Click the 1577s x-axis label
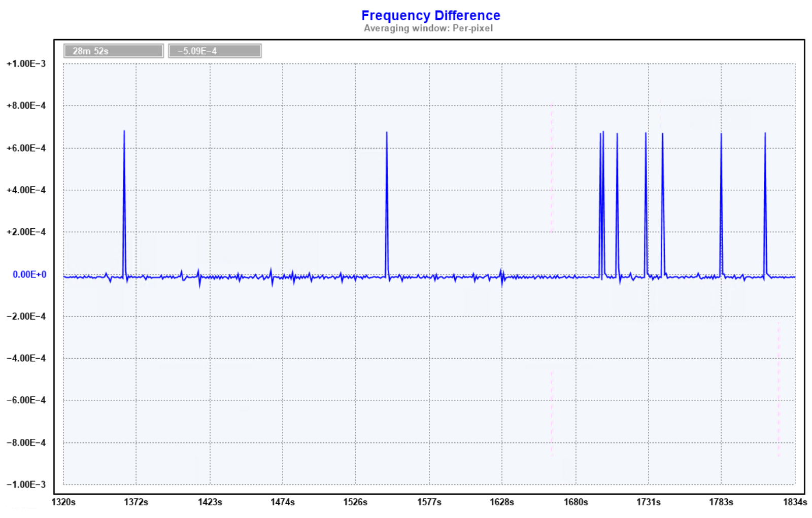 coord(429,502)
